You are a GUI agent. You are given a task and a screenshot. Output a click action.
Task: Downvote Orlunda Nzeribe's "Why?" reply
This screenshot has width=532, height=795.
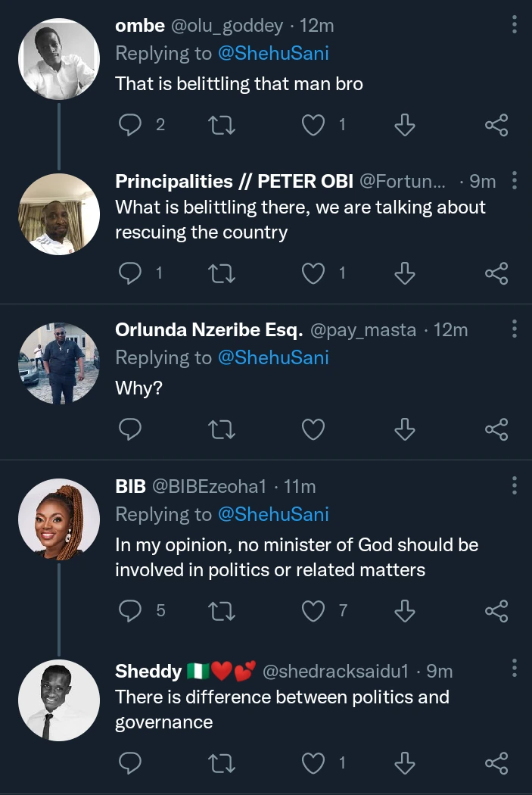pyautogui.click(x=405, y=429)
